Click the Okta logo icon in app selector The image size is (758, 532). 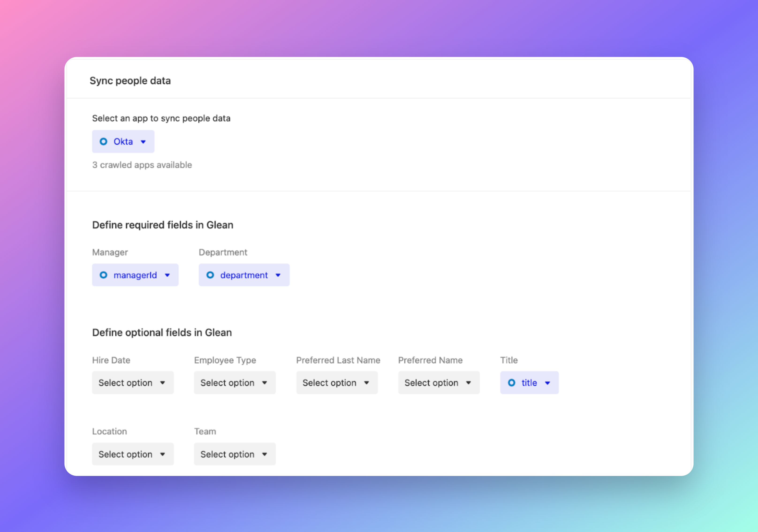[103, 142]
